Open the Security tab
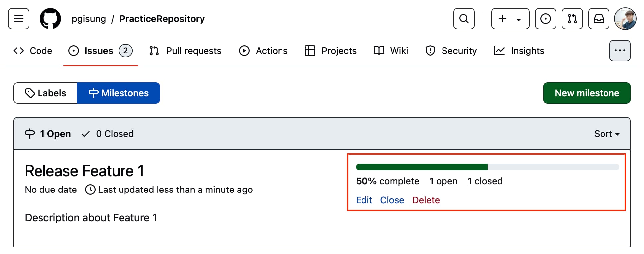Screen dimensions: 644x254 coord(451,51)
